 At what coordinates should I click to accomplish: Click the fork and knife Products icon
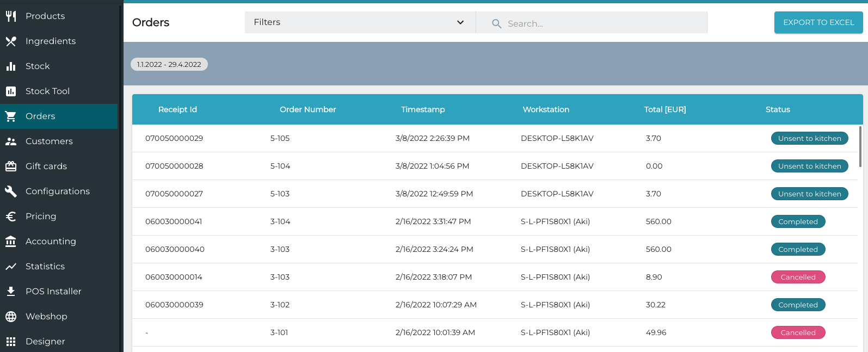[x=11, y=16]
